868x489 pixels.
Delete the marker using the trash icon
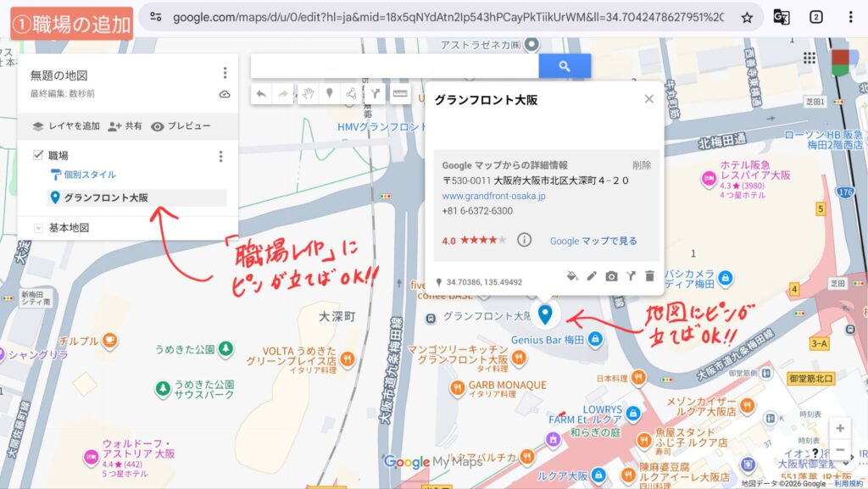tap(649, 275)
